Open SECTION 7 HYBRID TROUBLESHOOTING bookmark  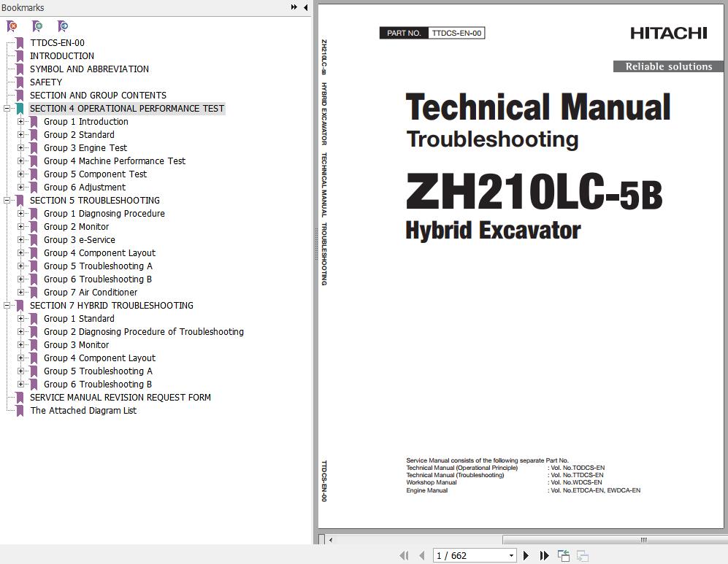pyautogui.click(x=112, y=306)
